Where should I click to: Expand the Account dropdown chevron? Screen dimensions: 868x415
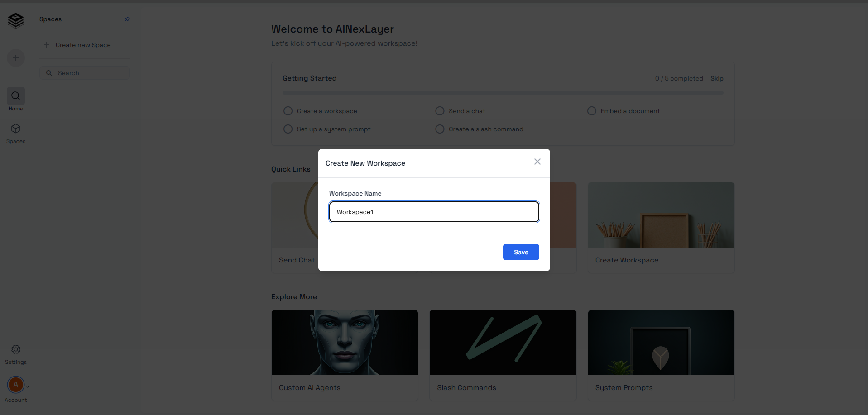28,386
